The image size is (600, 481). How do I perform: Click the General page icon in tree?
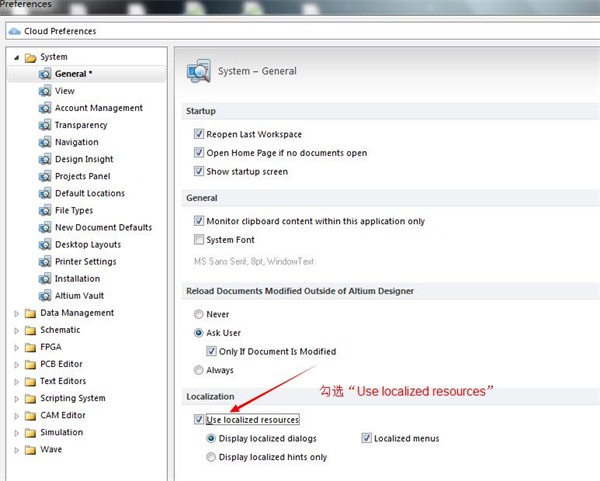pyautogui.click(x=45, y=73)
